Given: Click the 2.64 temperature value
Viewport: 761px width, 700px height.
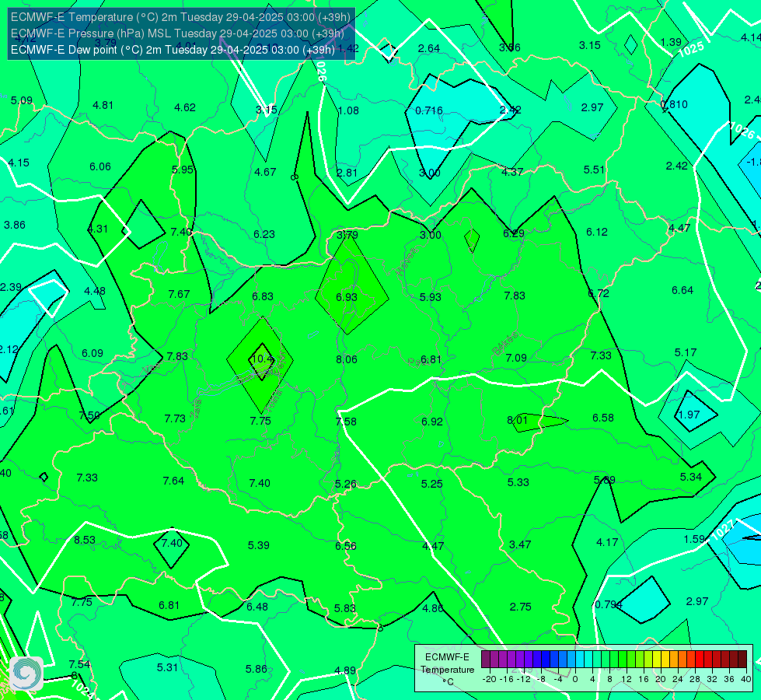Looking at the screenshot, I should pos(429,48).
